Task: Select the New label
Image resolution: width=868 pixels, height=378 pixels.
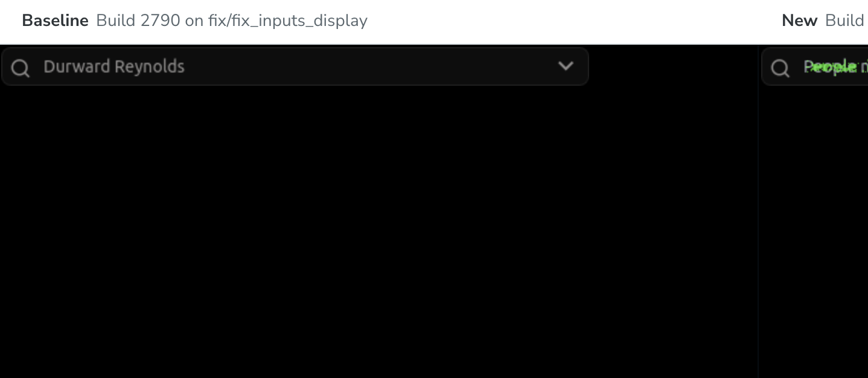Action: click(x=799, y=21)
